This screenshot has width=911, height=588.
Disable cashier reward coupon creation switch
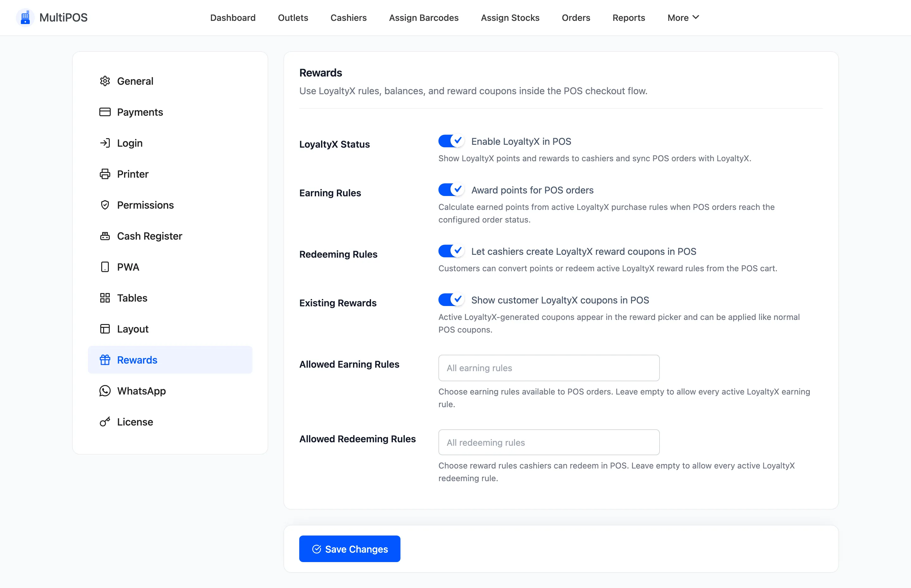tap(451, 251)
